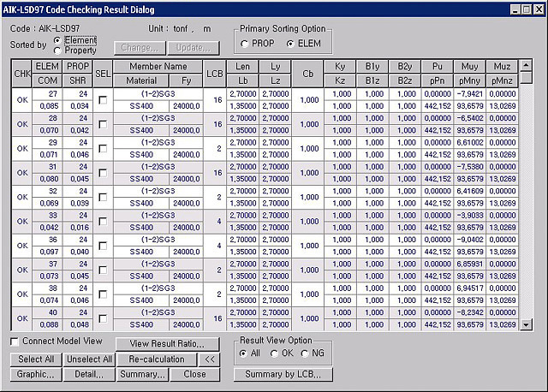Click the Graphic button

[x=36, y=374]
